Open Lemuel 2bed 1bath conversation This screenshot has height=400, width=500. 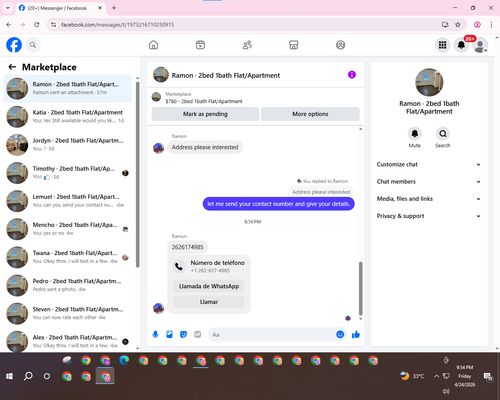67,201
